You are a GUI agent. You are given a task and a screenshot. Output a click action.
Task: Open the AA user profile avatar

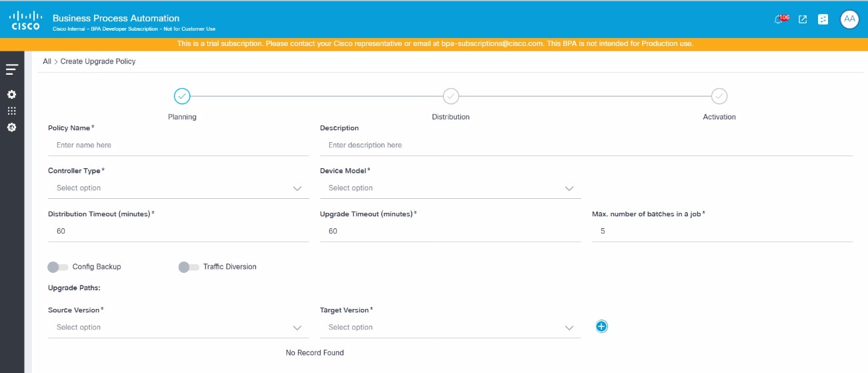click(849, 19)
